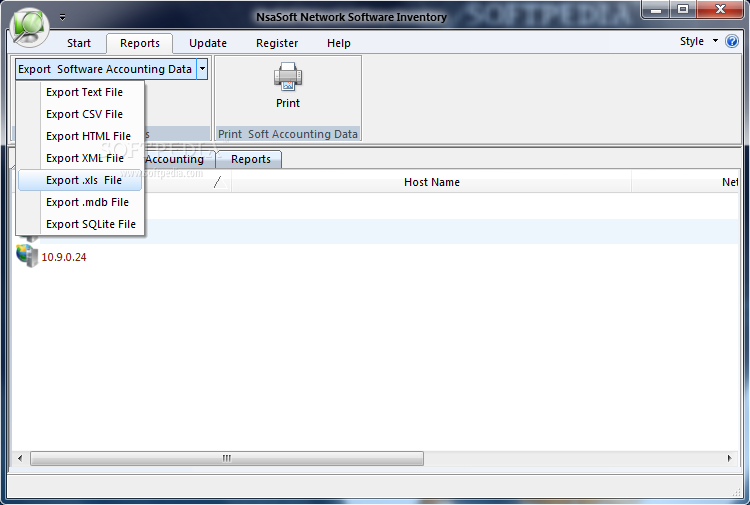Viewport: 750px width, 505px height.
Task: Collapse the Export Software Accounting Data arrow
Action: coord(202,69)
